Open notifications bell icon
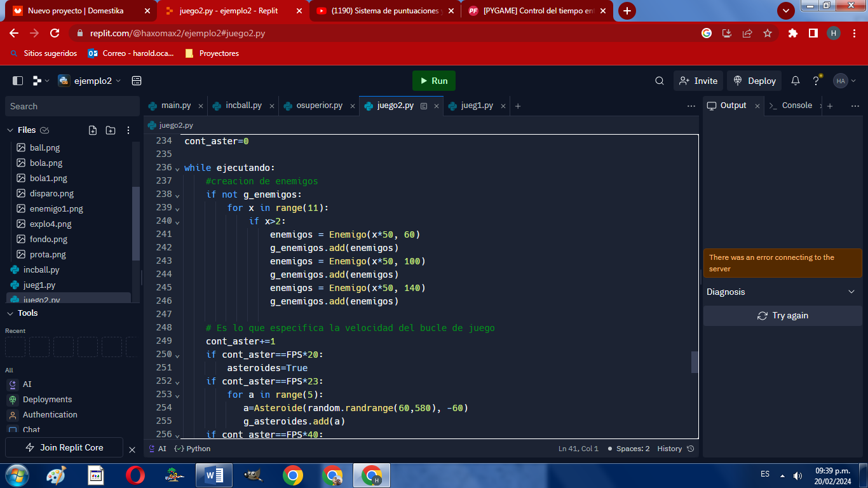 point(795,81)
